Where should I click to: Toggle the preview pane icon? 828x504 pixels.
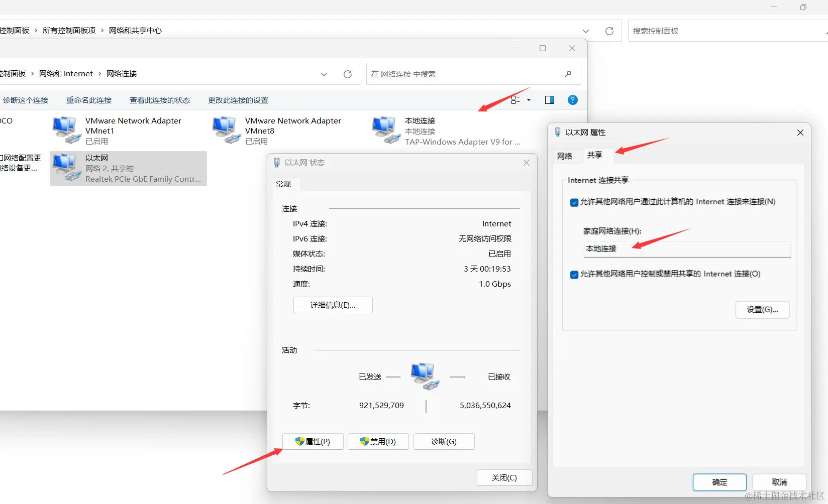tap(550, 100)
